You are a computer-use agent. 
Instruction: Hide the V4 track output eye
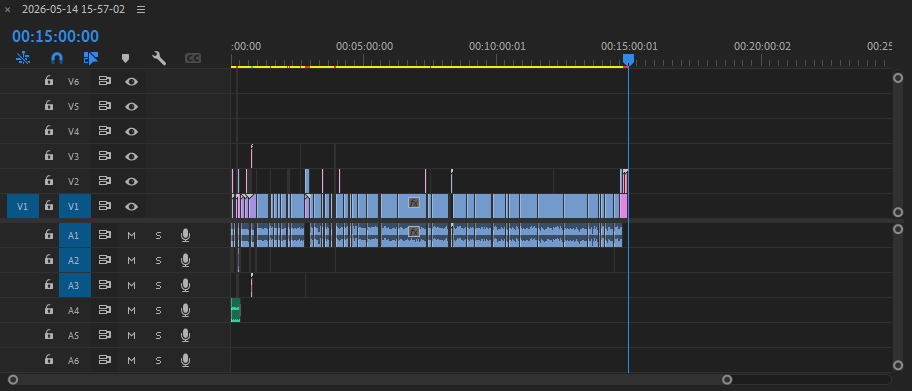tap(131, 131)
